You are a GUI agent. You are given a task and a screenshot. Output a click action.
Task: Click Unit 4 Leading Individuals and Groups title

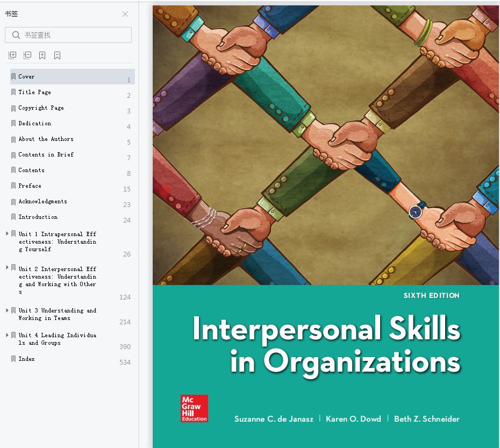click(58, 339)
